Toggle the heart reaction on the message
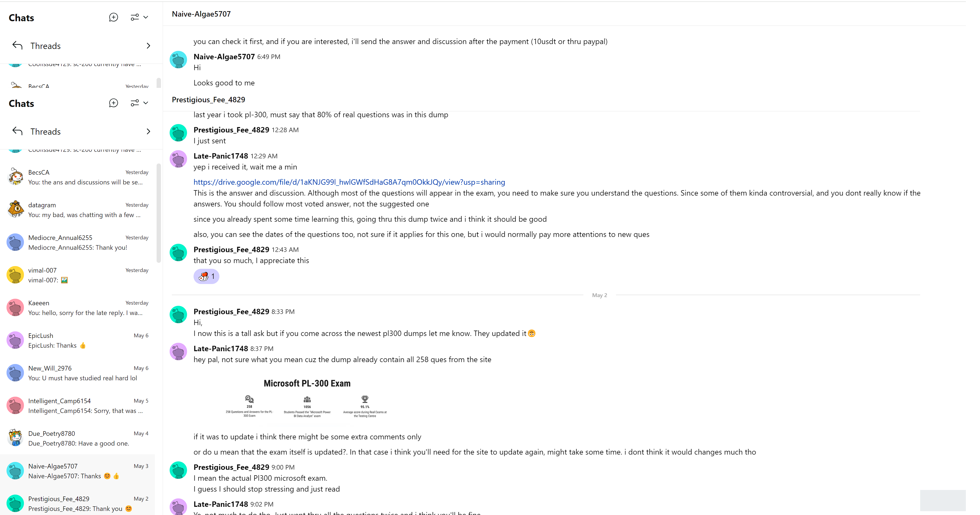This screenshot has height=515, width=980. tap(206, 276)
